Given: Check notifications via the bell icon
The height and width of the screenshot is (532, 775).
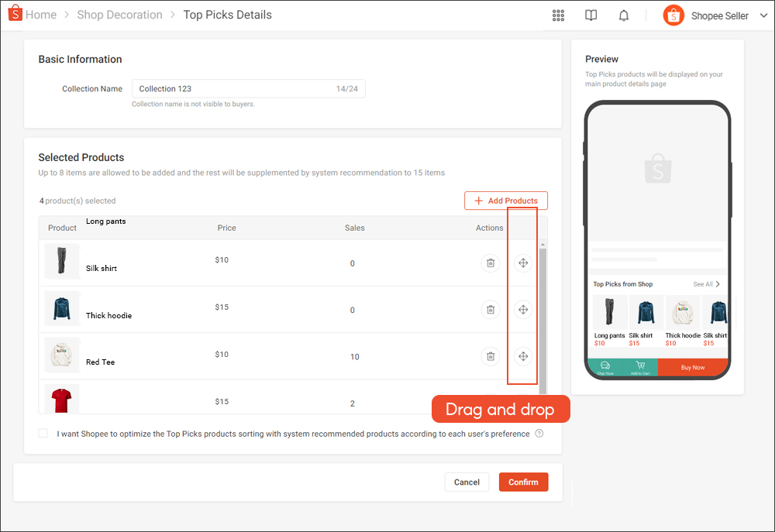Looking at the screenshot, I should click(x=623, y=15).
